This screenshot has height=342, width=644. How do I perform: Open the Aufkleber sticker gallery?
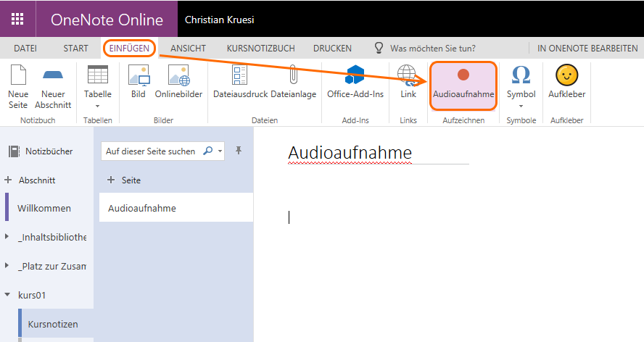[x=566, y=76]
